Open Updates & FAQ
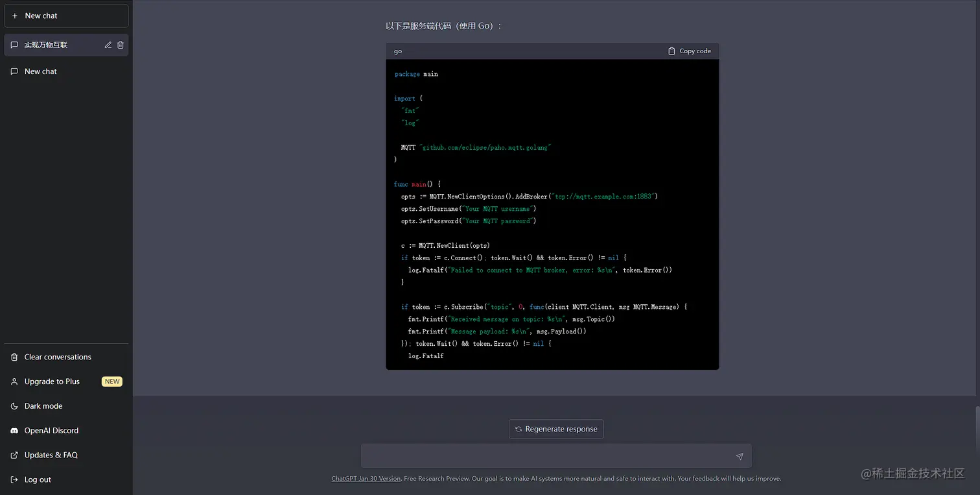 (x=66, y=455)
